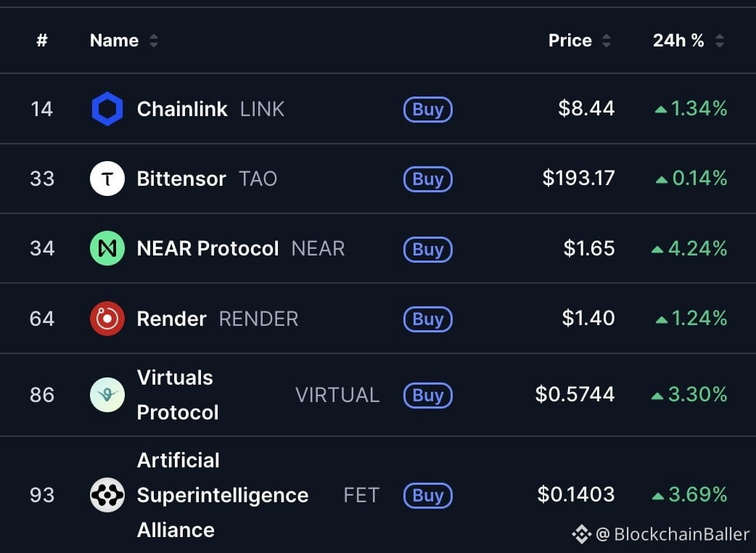
Task: Click the Virtuals Protocol logo icon
Action: coord(107,395)
